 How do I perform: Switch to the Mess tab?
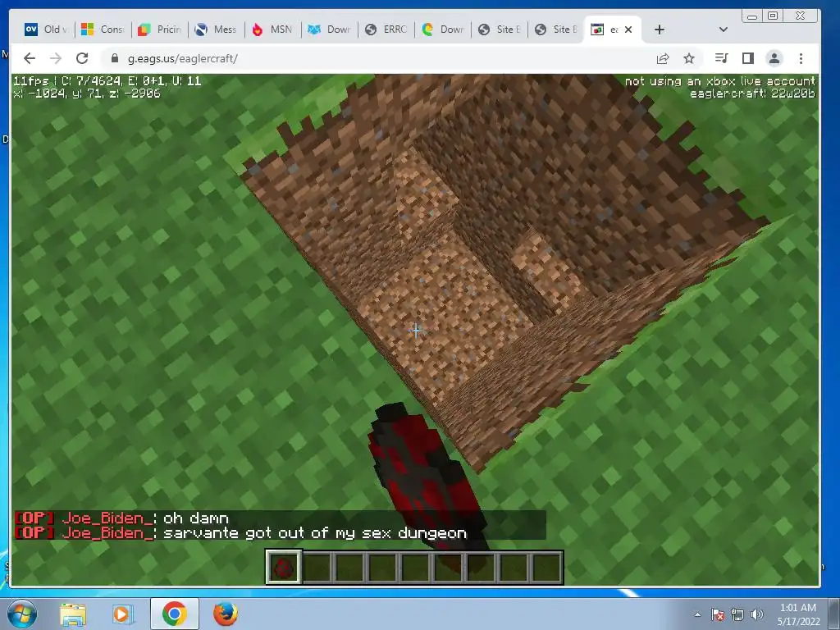[217, 30]
